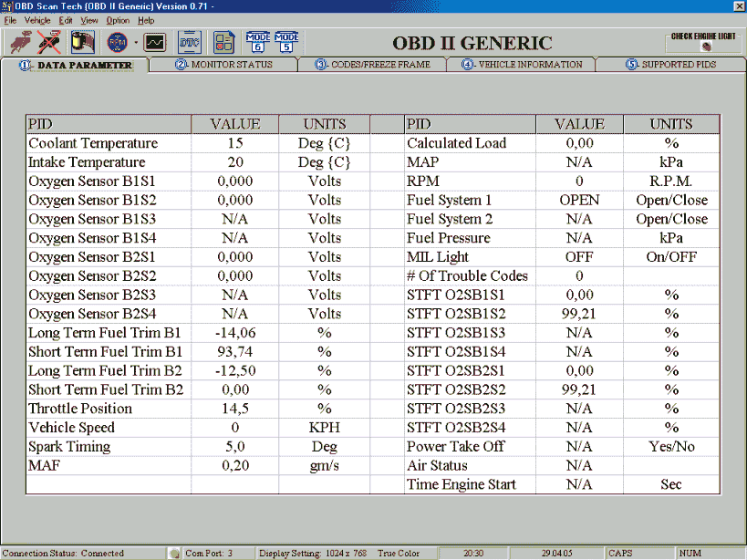Select the Coolant Temperature PID row

point(93,143)
